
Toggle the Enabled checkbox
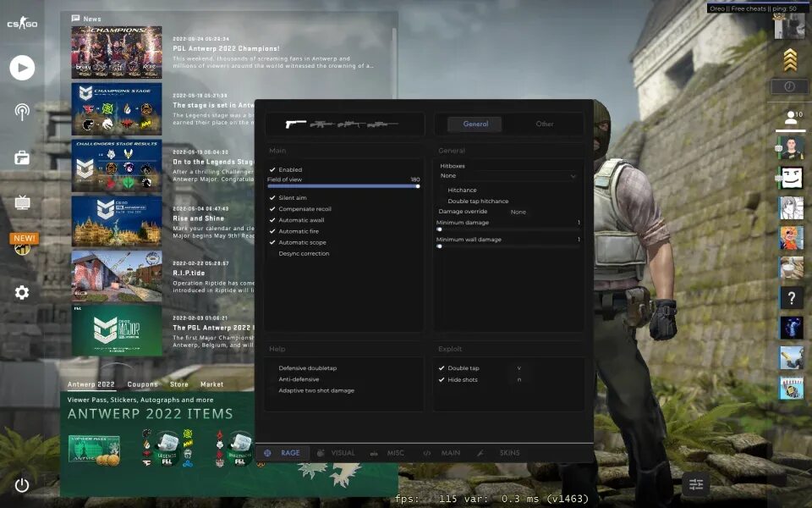pos(272,169)
